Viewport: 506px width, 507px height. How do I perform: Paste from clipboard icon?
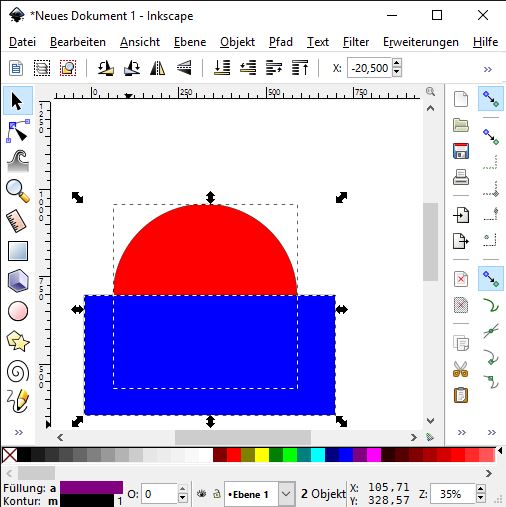pos(461,395)
